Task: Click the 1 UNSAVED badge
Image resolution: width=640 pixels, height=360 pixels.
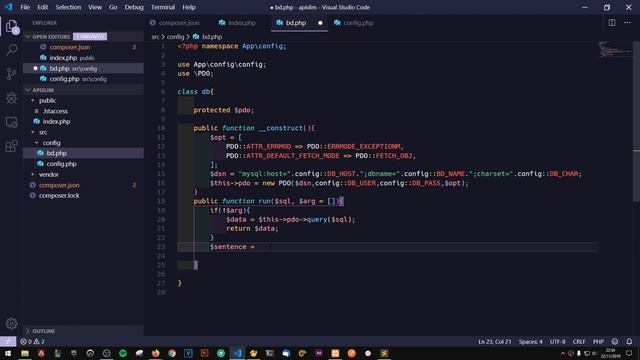Action: tap(90, 36)
